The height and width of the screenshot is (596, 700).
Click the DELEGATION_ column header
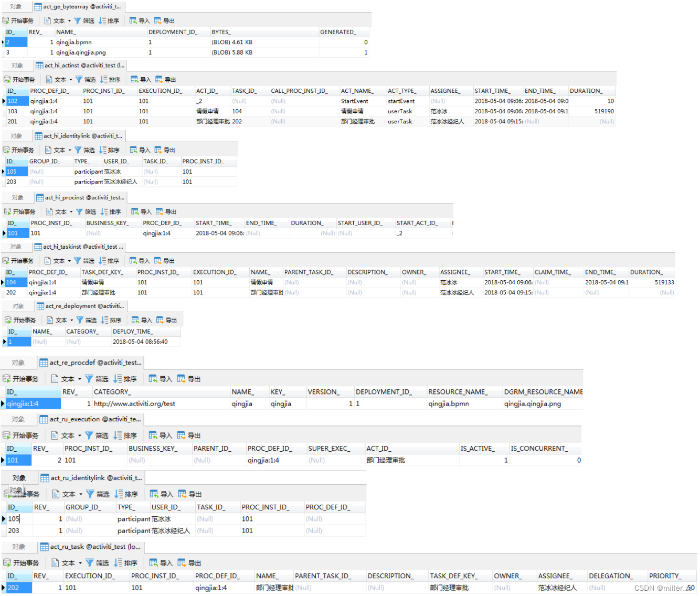tap(618, 576)
